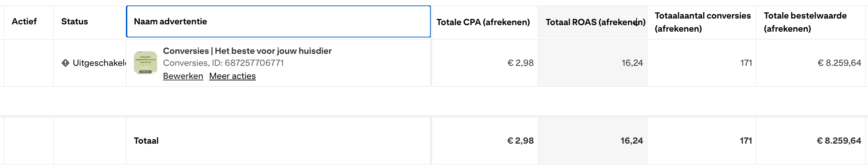Open the Meer acties link
Image resolution: width=868 pixels, height=168 pixels.
click(232, 76)
